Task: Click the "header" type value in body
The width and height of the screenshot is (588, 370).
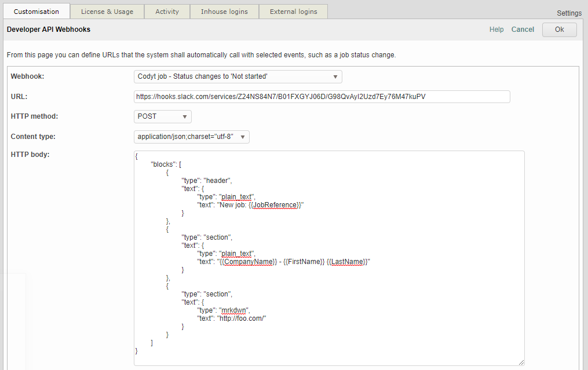Action: (217, 181)
